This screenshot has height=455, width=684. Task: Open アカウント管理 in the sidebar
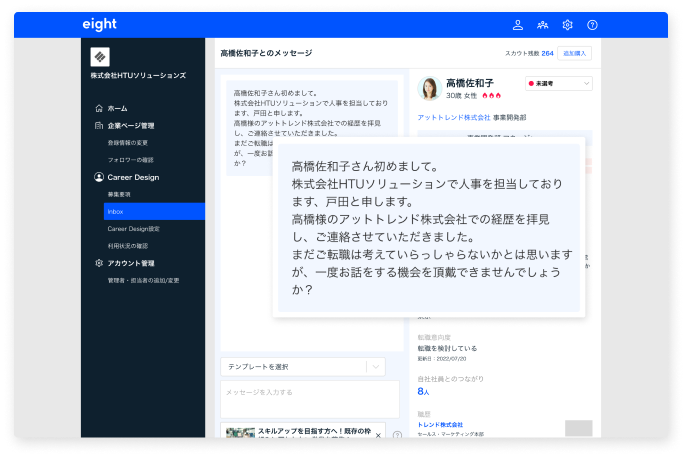coord(131,263)
